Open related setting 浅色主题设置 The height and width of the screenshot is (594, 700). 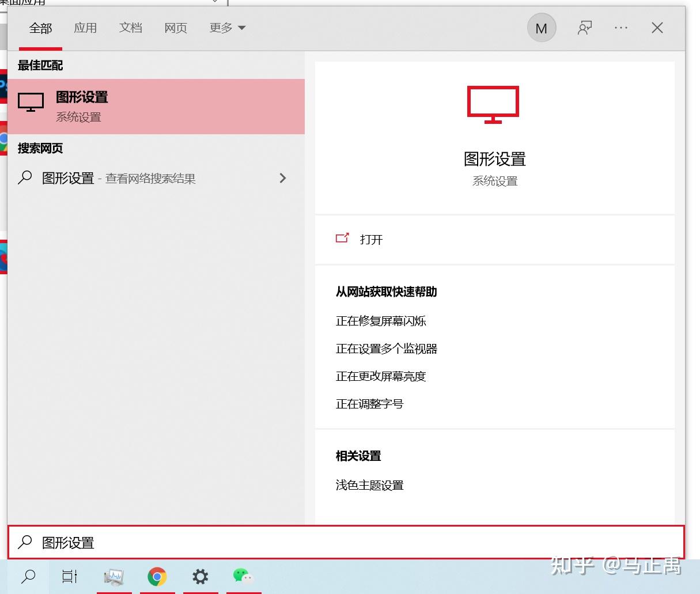[x=369, y=485]
